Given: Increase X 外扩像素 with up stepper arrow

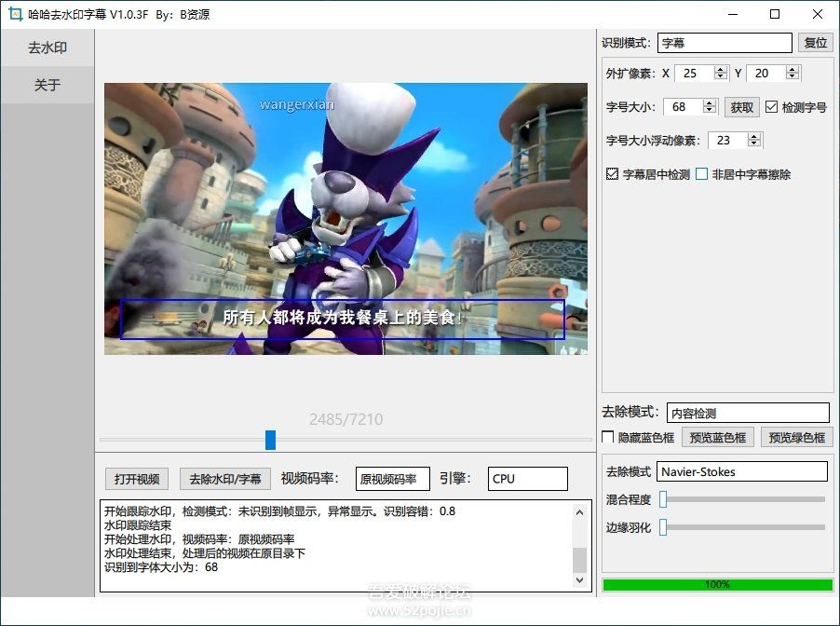Looking at the screenshot, I should 722,68.
